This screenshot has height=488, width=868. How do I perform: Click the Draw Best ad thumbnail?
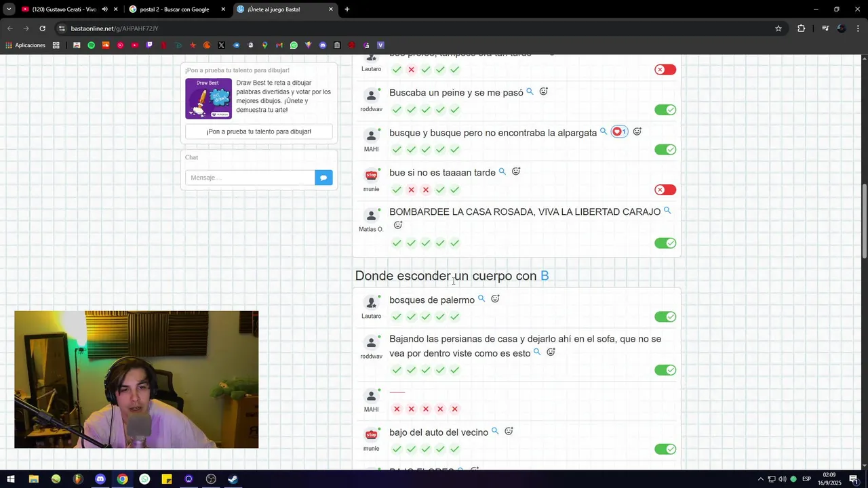click(x=208, y=99)
